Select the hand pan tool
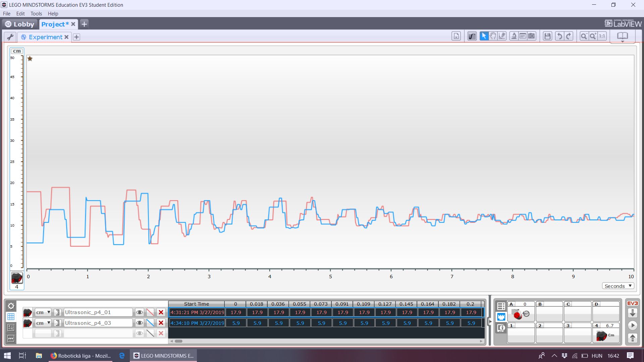Viewport: 644px width, 362px height. coord(493,36)
